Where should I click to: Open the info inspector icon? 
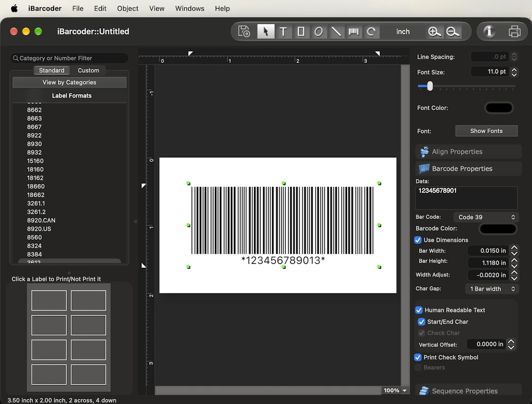point(489,31)
